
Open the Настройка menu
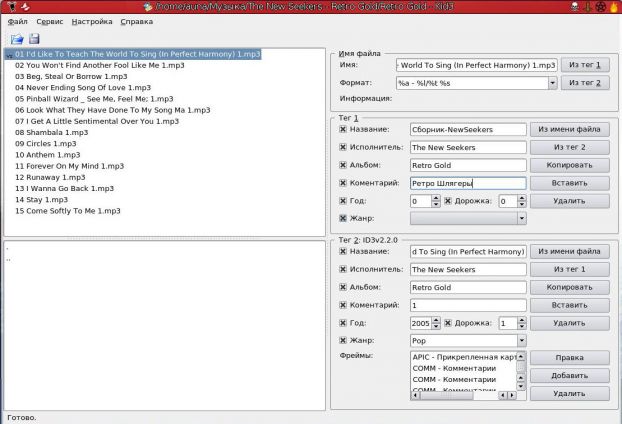click(92, 22)
